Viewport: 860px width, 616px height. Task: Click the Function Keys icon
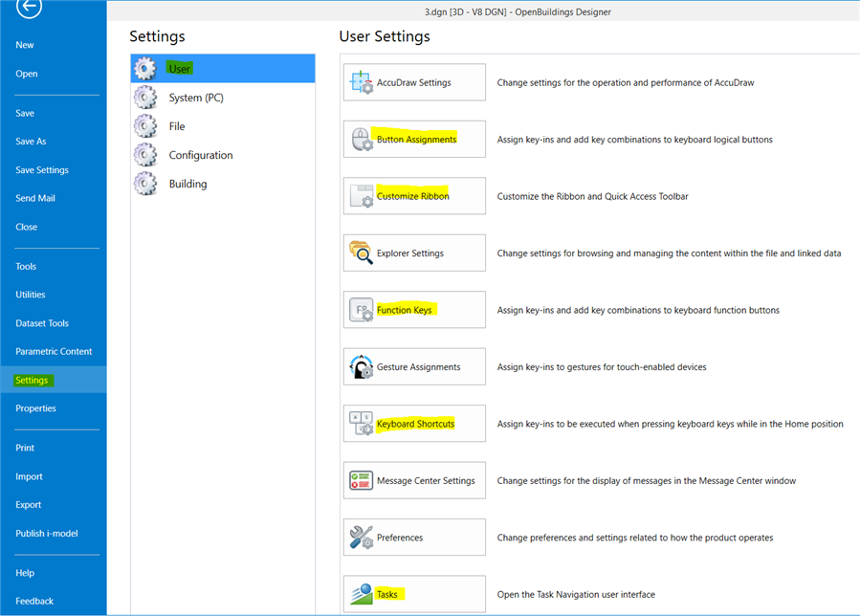pyautogui.click(x=361, y=310)
